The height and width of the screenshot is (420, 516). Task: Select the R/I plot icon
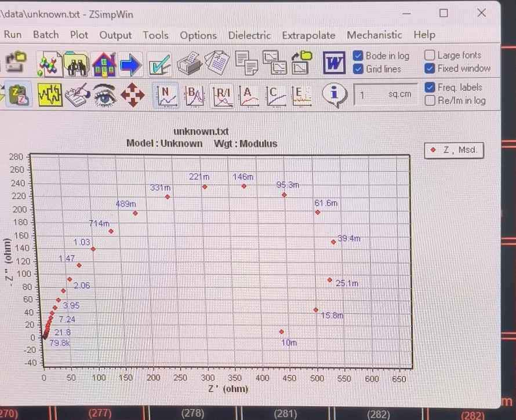point(222,96)
